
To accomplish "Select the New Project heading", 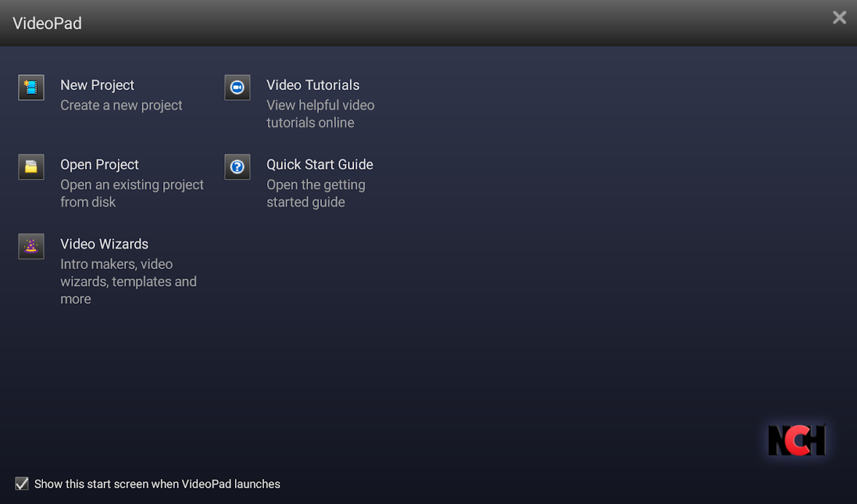I will 97,85.
